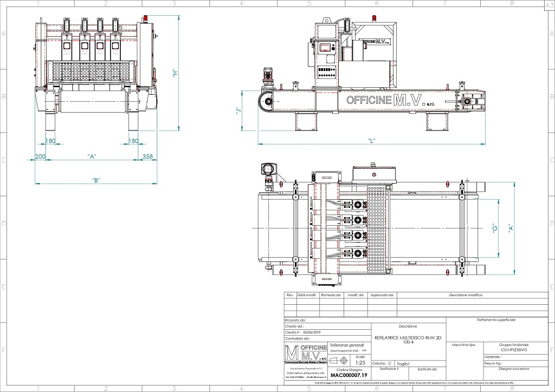
Task: Select the COMPLESSIVO value
Action: pyautogui.click(x=514, y=350)
